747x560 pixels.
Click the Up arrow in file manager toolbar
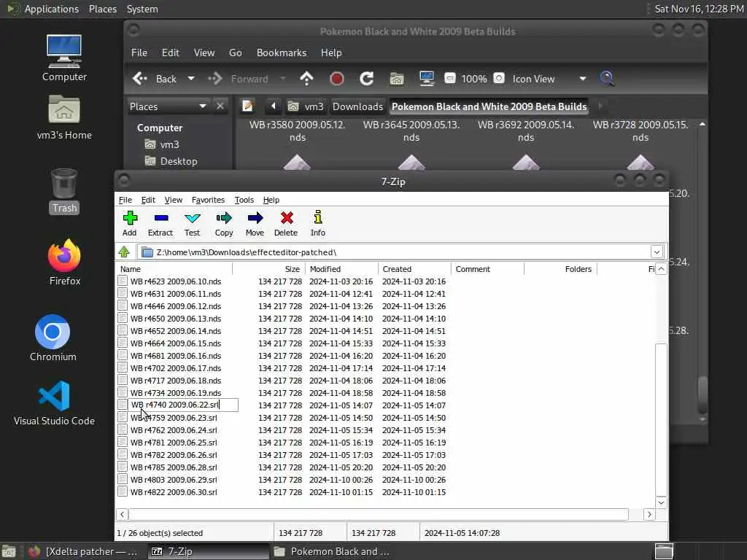coord(307,79)
